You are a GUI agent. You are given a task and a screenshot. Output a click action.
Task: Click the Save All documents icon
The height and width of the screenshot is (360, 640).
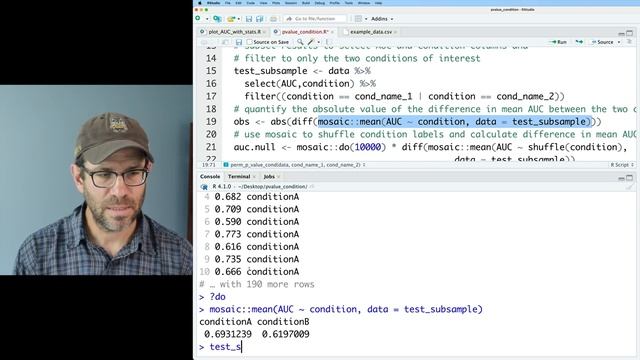pos(260,19)
